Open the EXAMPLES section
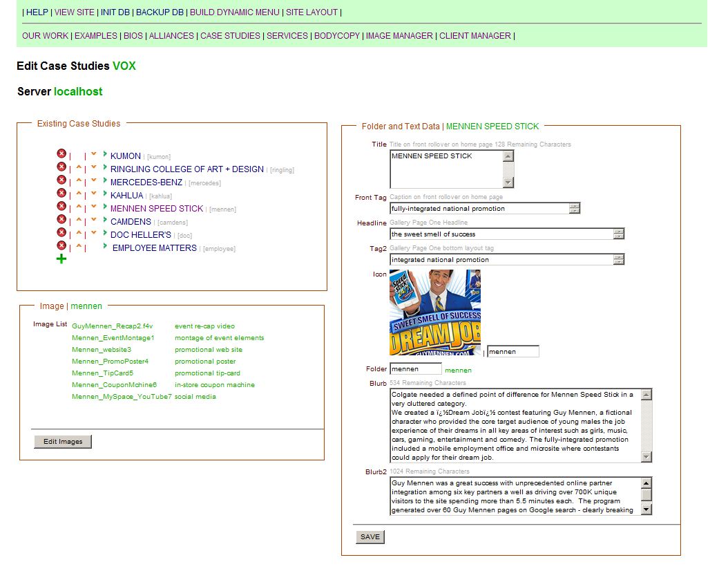Image resolution: width=728 pixels, height=571 pixels. 95,36
